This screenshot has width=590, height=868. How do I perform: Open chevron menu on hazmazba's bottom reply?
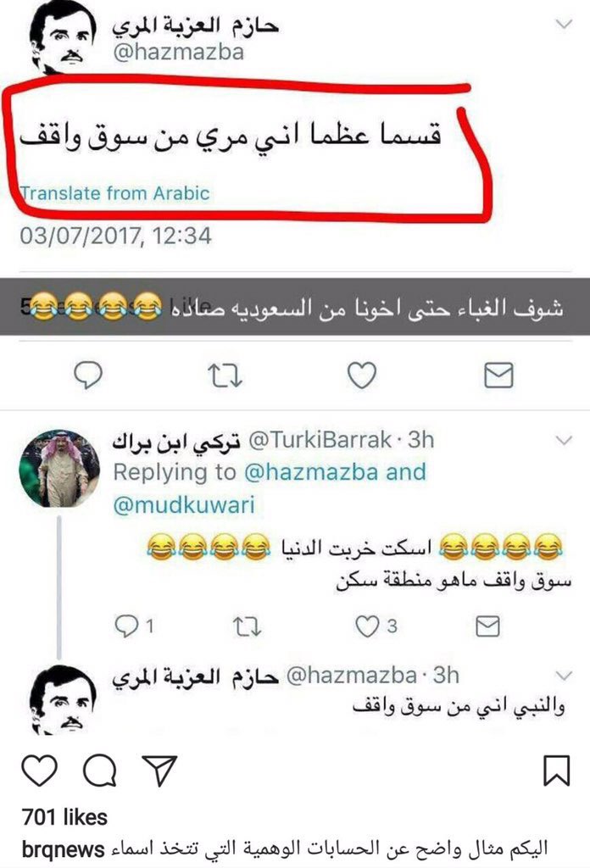(x=564, y=676)
